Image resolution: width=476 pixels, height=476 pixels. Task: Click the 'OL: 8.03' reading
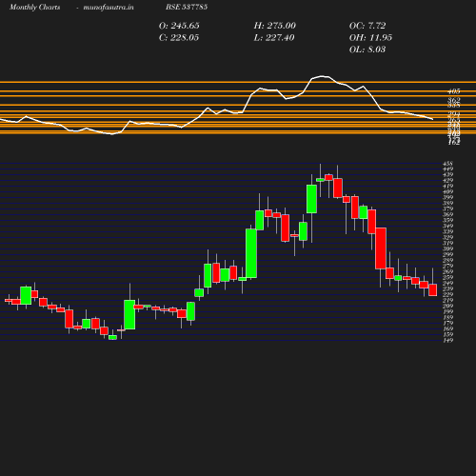point(367,50)
